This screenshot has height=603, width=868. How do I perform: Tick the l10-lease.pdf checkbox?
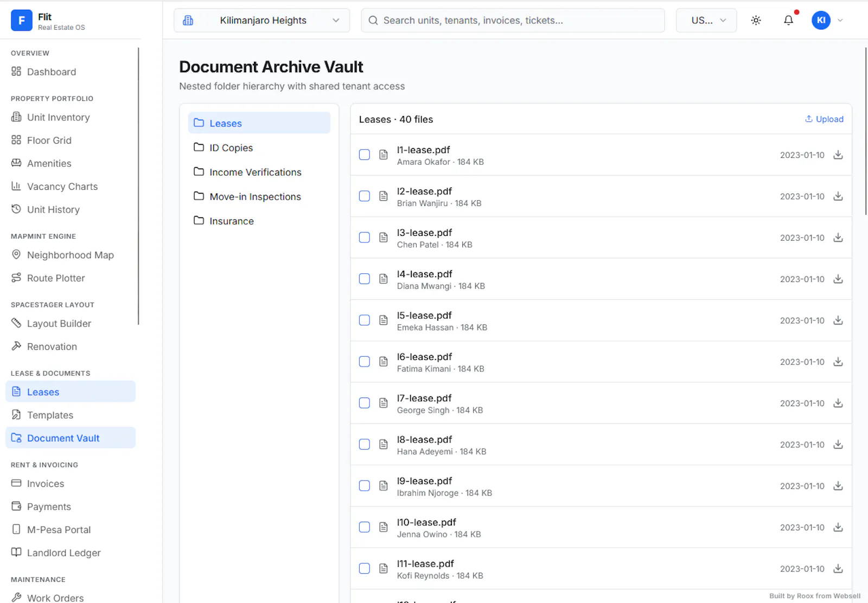[x=365, y=527]
